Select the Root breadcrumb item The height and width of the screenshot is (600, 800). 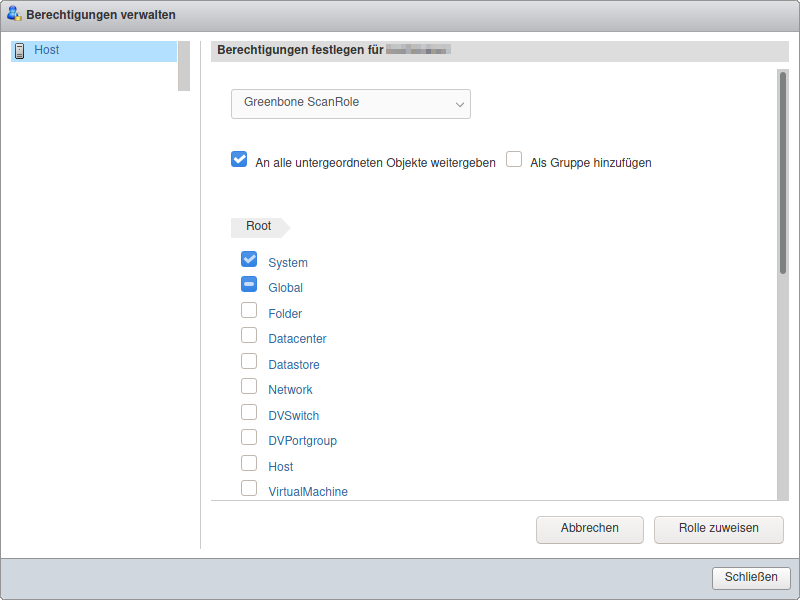(x=258, y=227)
